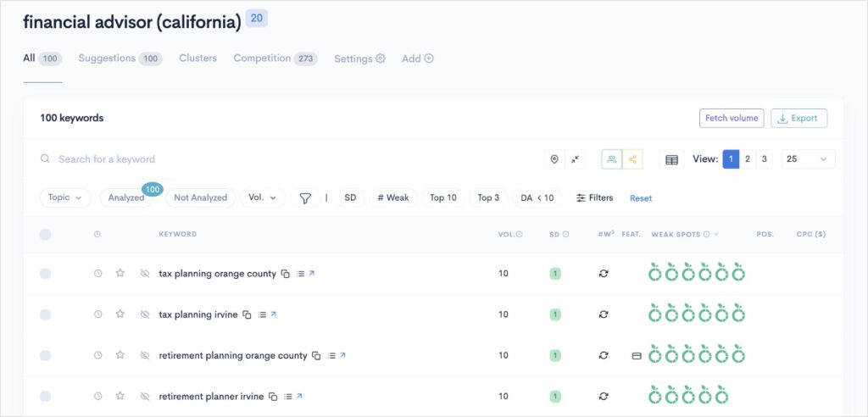Refresh weak spots for retirement planner irvine
This screenshot has width=868, height=417.
(604, 396)
